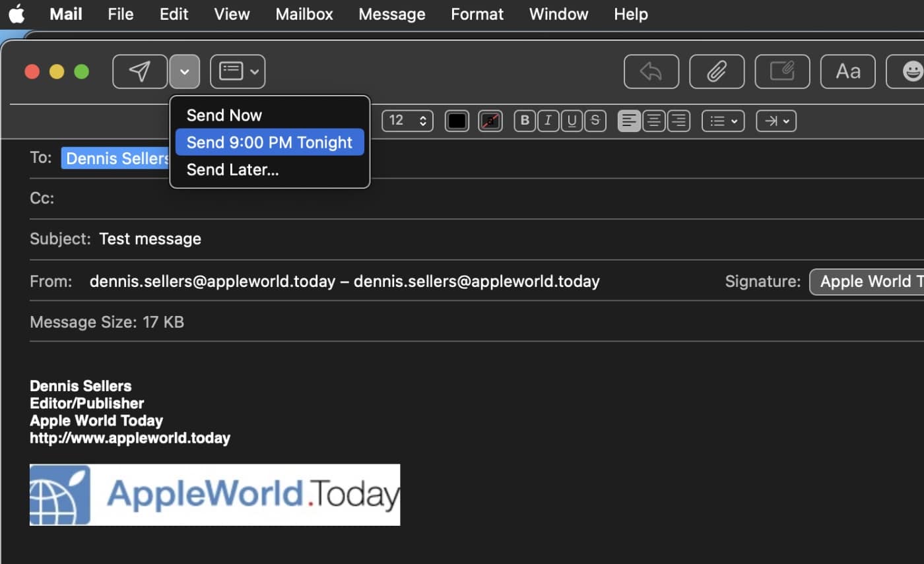The image size is (924, 564).
Task: Open the Signature popup menu
Action: tap(866, 282)
